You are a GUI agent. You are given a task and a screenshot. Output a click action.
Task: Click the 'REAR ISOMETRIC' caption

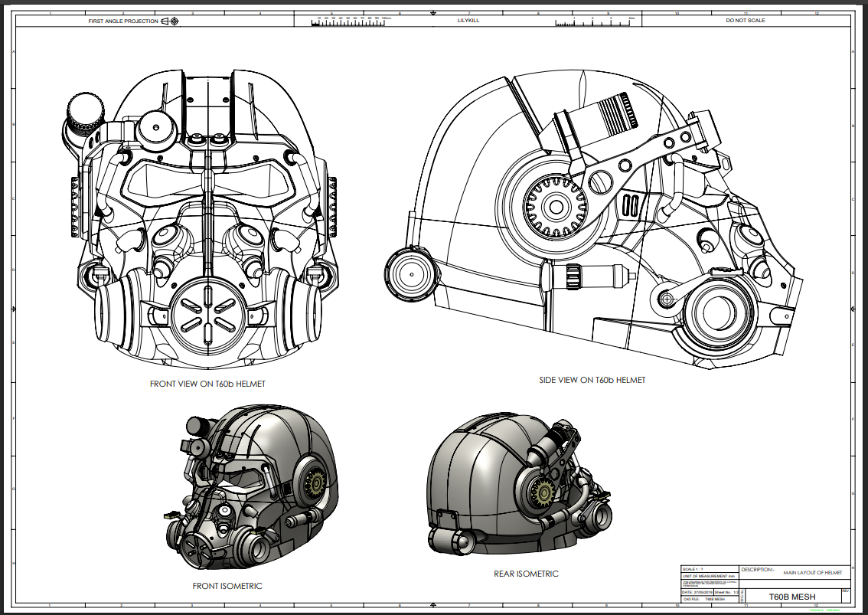pyautogui.click(x=526, y=574)
